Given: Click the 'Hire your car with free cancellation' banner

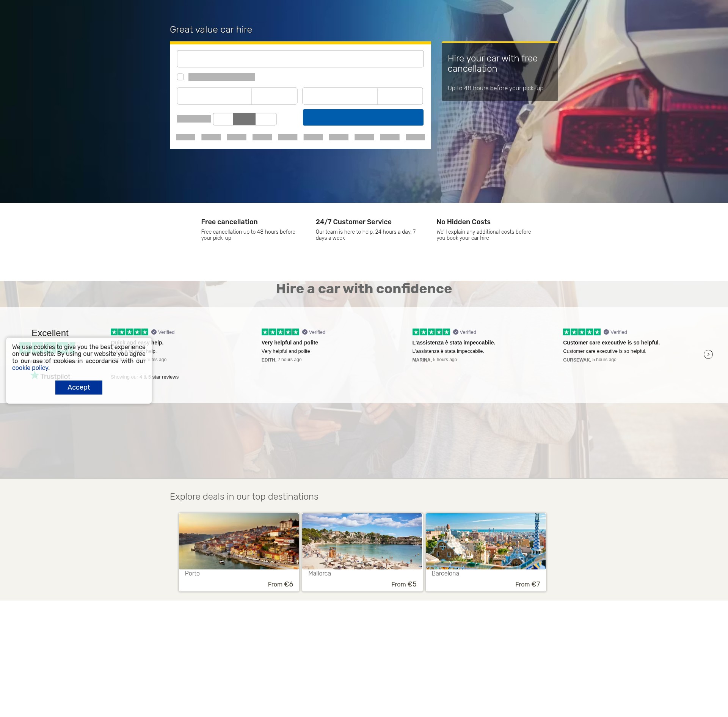Looking at the screenshot, I should (x=500, y=71).
